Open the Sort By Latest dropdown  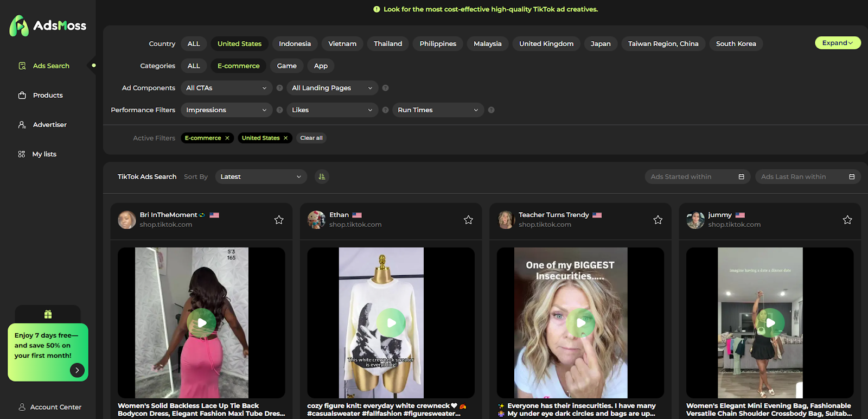(x=261, y=177)
